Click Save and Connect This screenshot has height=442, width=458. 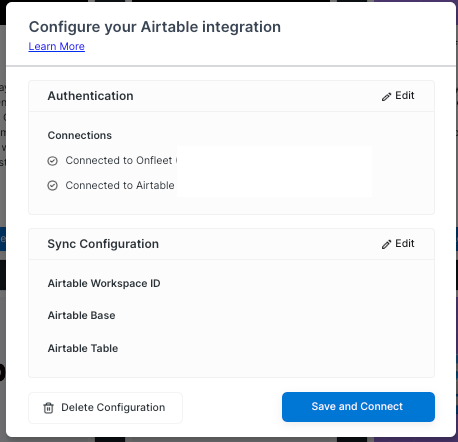tap(358, 407)
